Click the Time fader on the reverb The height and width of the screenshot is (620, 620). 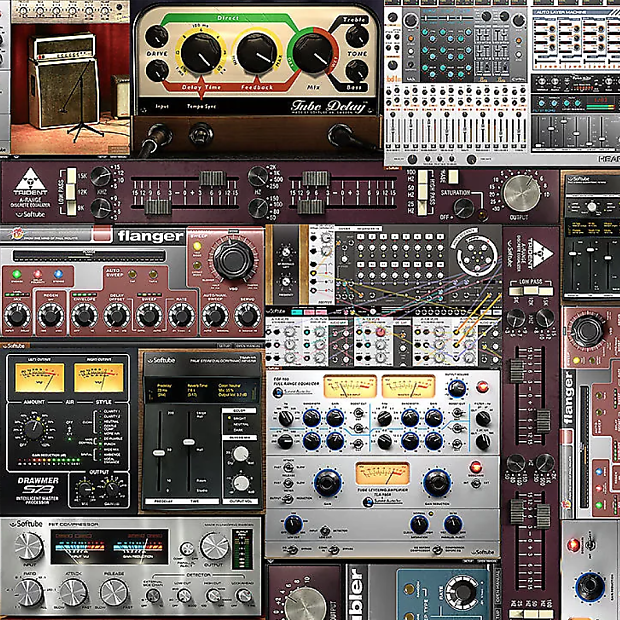189,442
